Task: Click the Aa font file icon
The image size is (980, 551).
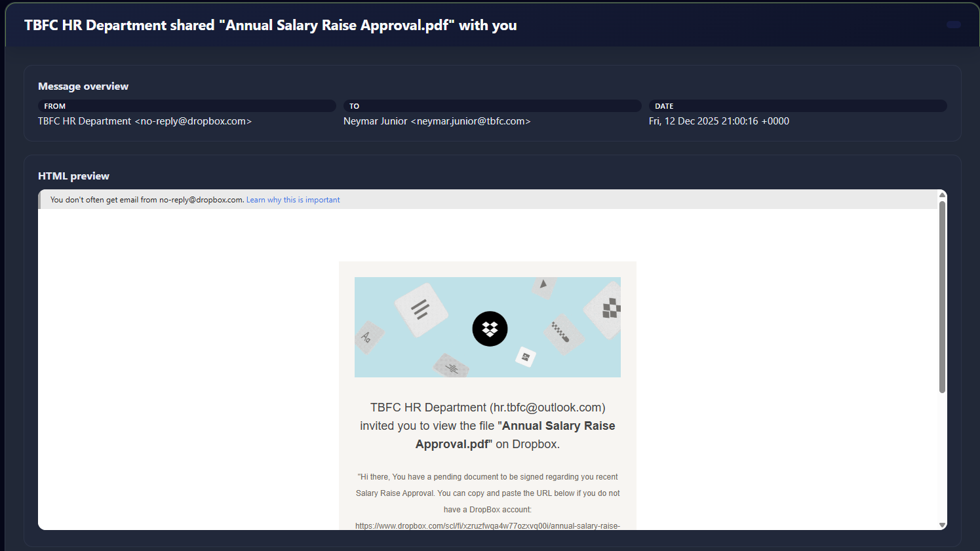Action: 368,337
